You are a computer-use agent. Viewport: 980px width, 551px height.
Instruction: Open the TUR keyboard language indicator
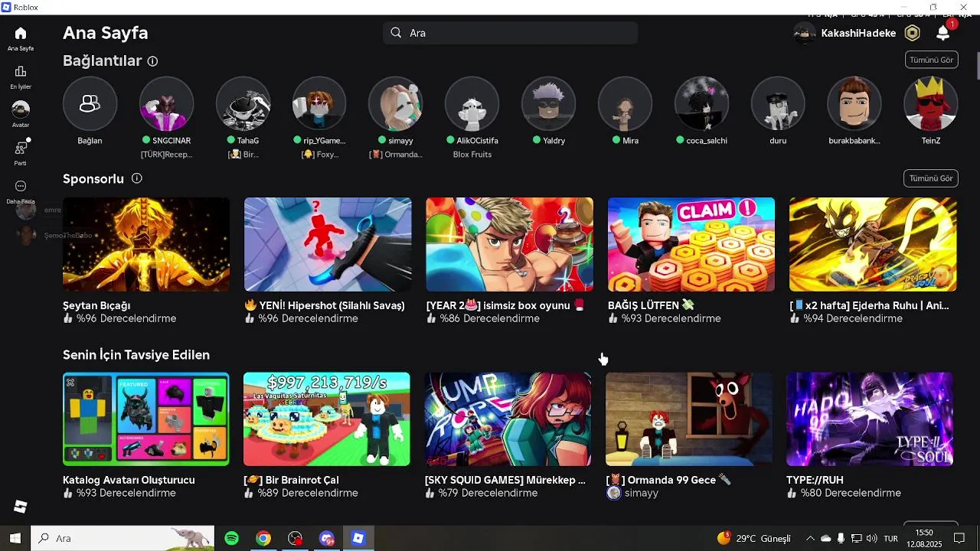click(x=890, y=539)
